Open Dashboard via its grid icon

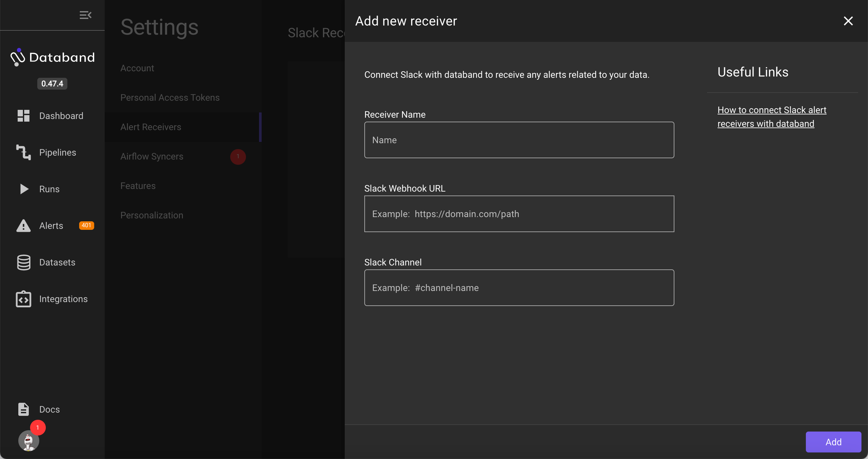[x=23, y=116]
